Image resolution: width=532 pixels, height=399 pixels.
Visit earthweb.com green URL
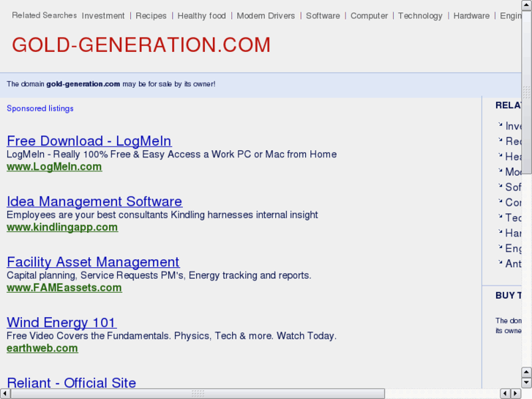[42, 348]
